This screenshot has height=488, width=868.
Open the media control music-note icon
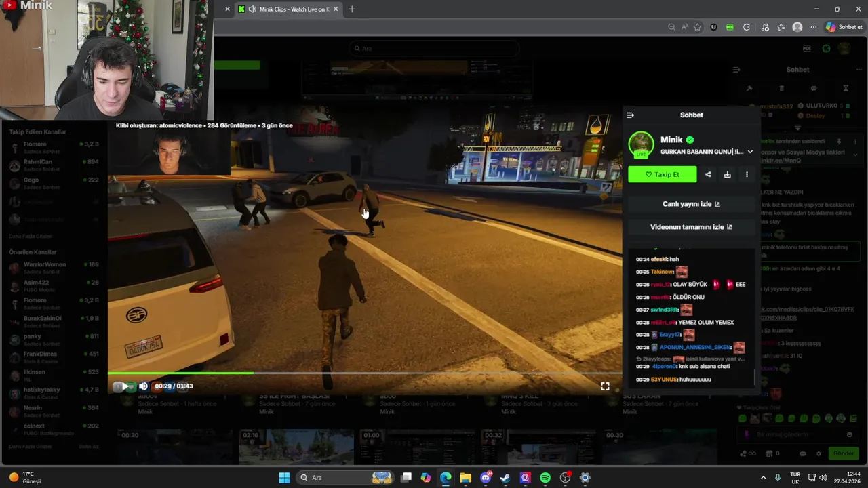[765, 27]
